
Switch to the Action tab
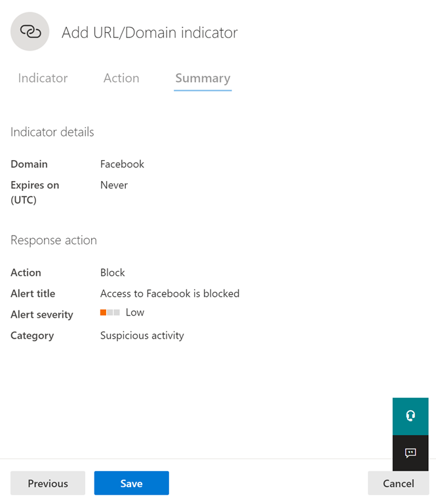[x=121, y=78]
